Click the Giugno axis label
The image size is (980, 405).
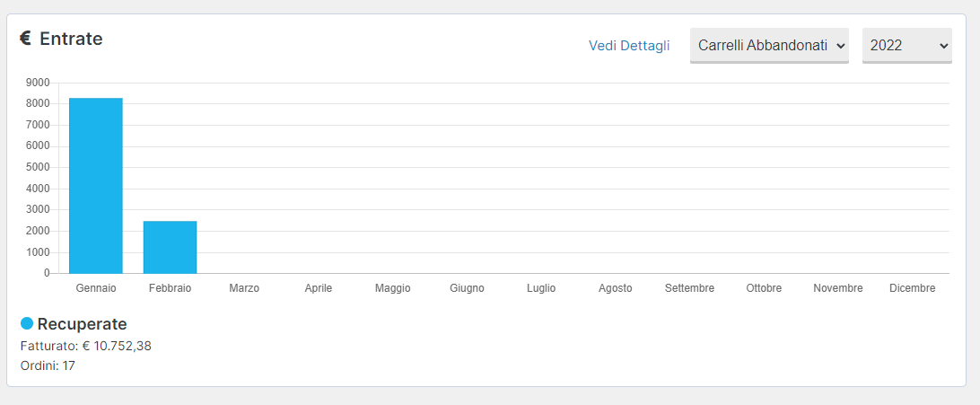pyautogui.click(x=467, y=288)
